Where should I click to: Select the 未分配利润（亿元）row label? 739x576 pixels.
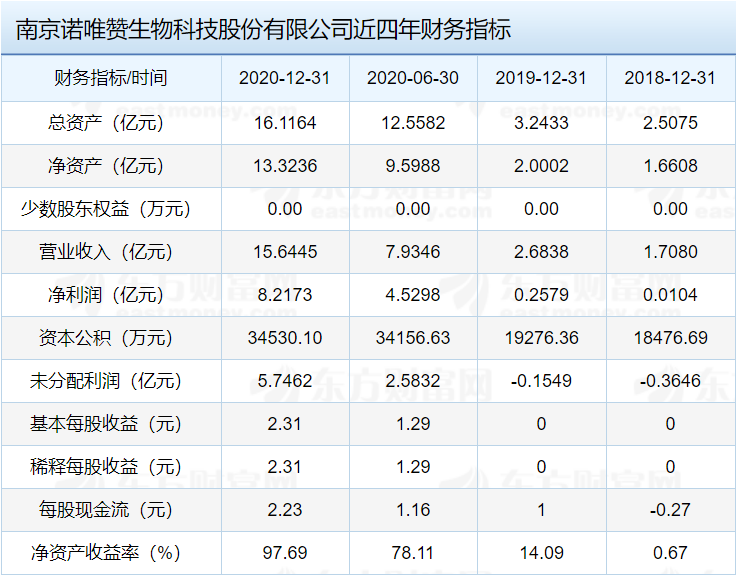110,381
